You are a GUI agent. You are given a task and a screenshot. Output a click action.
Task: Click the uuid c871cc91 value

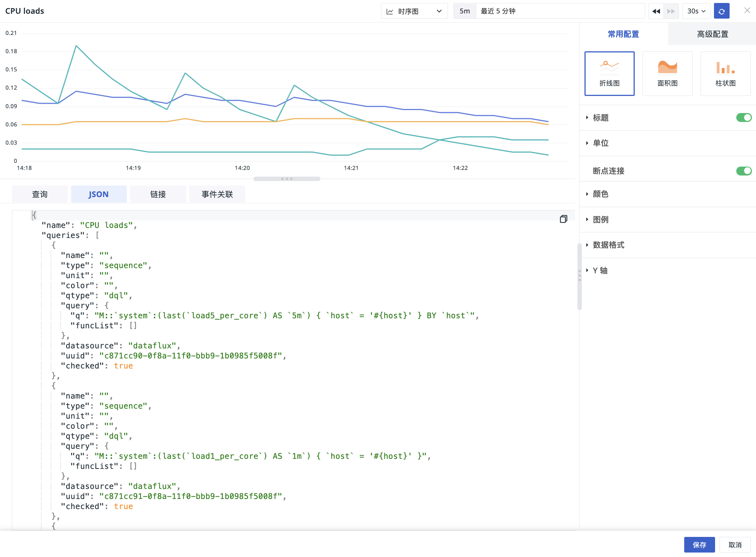190,496
